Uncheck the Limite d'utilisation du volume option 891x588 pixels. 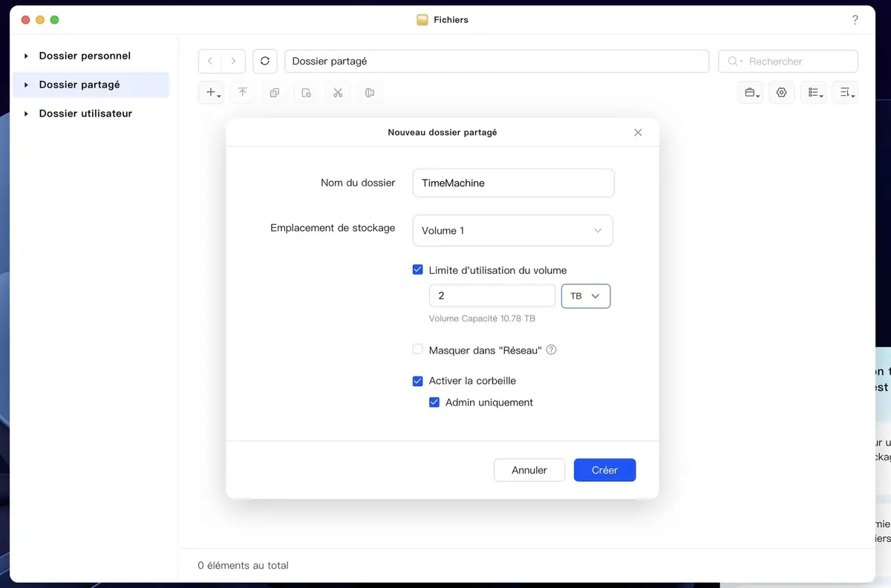tap(417, 269)
